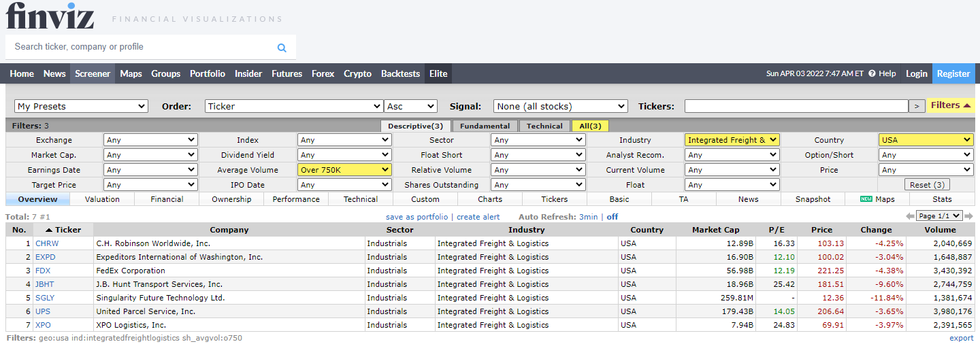Open the UPS ticker link
980x344 pixels.
pyautogui.click(x=43, y=311)
